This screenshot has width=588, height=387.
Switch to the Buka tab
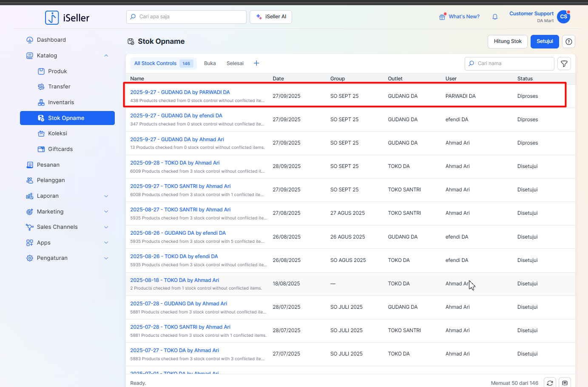point(210,63)
